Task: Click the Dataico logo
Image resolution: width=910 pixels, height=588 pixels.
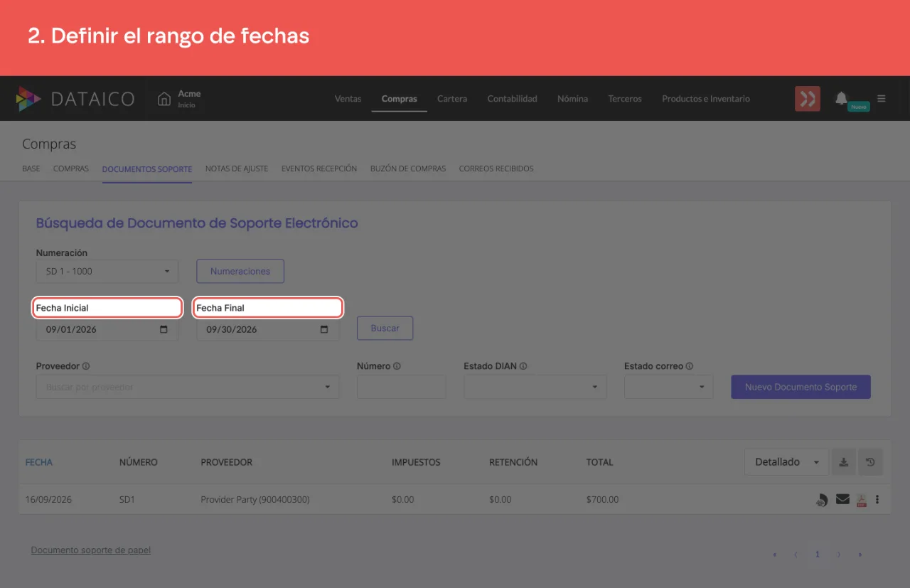Action: pyautogui.click(x=75, y=99)
